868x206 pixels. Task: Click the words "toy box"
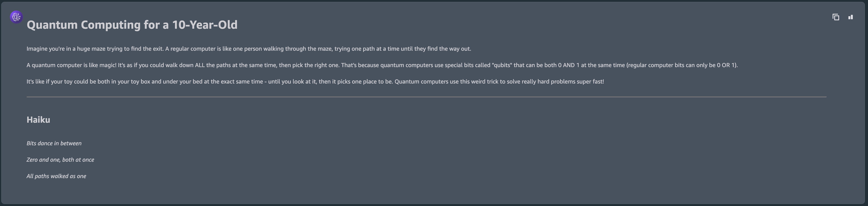140,81
